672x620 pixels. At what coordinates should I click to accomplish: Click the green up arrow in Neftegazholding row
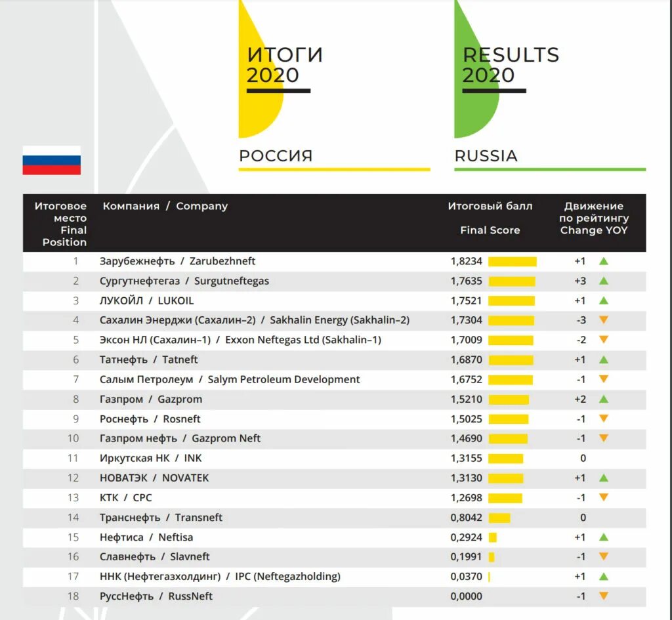coord(604,576)
